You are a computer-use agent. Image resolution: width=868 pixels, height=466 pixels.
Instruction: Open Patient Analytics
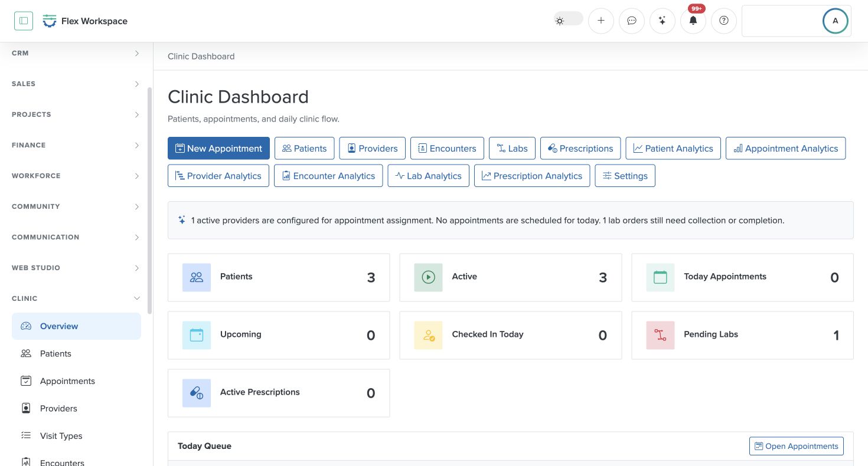tap(673, 148)
